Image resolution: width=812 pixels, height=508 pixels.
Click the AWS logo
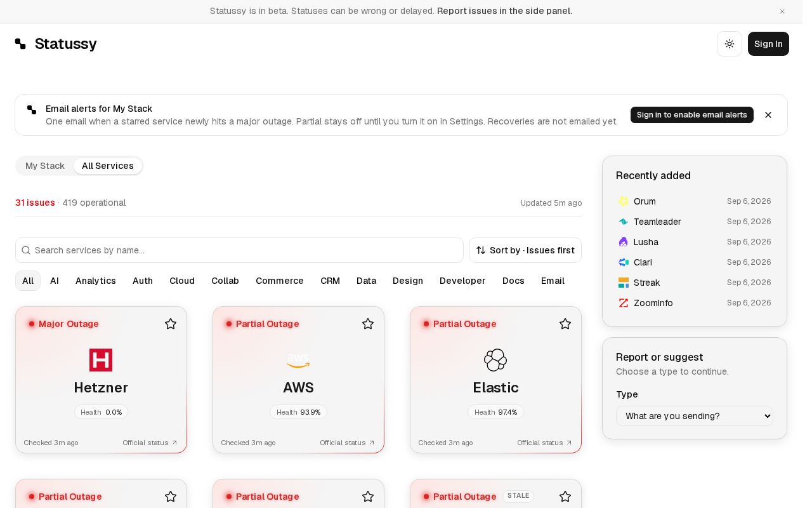tap(298, 360)
